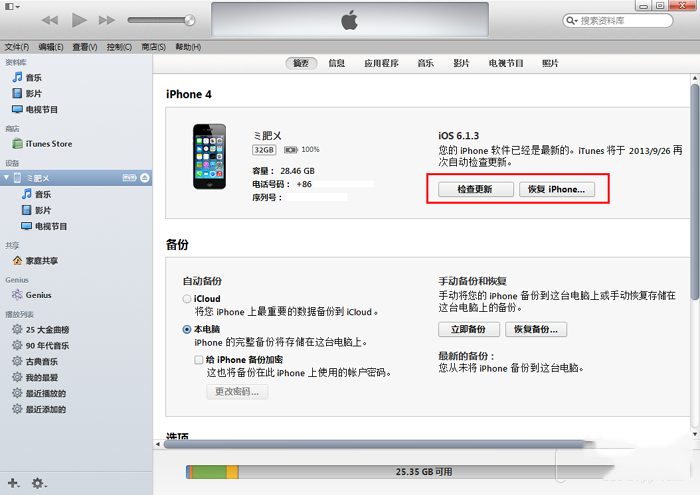
Task: Switch to the 电视节目 tab
Action: point(506,63)
